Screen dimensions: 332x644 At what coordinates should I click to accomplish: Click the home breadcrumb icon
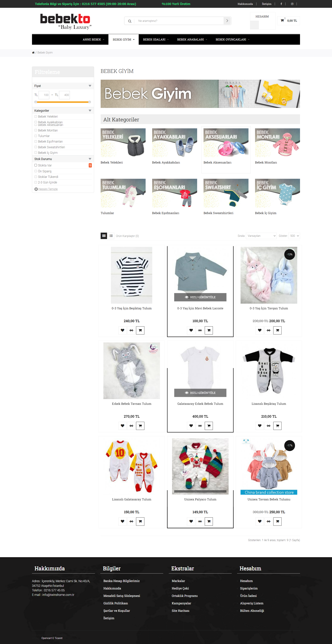click(33, 52)
